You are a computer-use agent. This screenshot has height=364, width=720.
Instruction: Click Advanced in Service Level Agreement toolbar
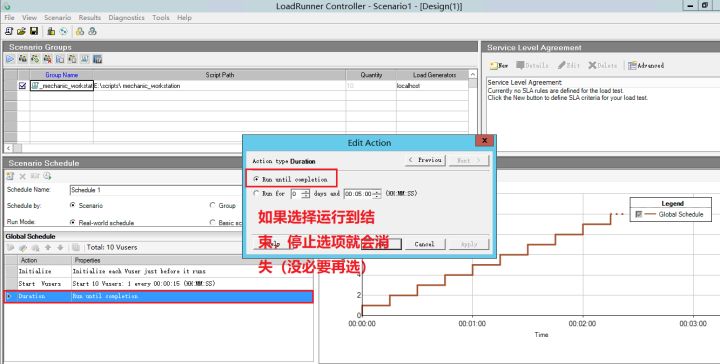pyautogui.click(x=646, y=66)
